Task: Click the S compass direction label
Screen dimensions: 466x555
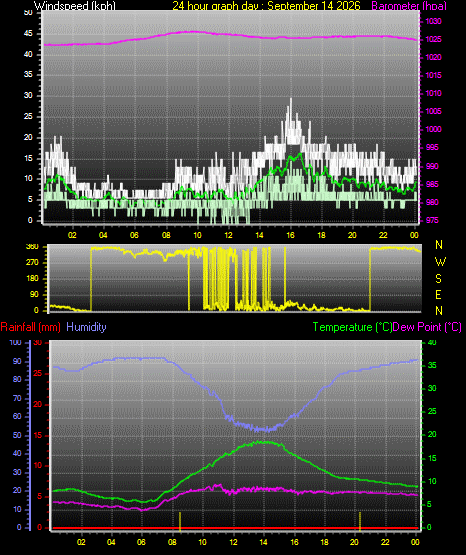Action: point(438,279)
